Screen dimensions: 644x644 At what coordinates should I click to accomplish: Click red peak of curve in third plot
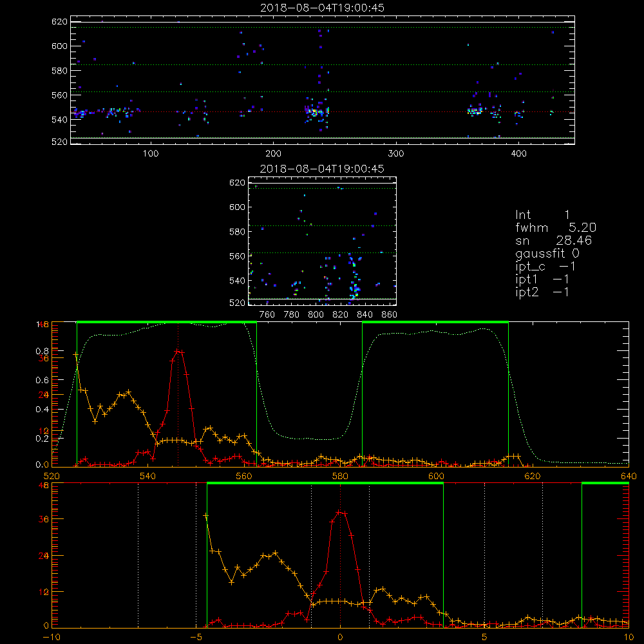click(177, 351)
